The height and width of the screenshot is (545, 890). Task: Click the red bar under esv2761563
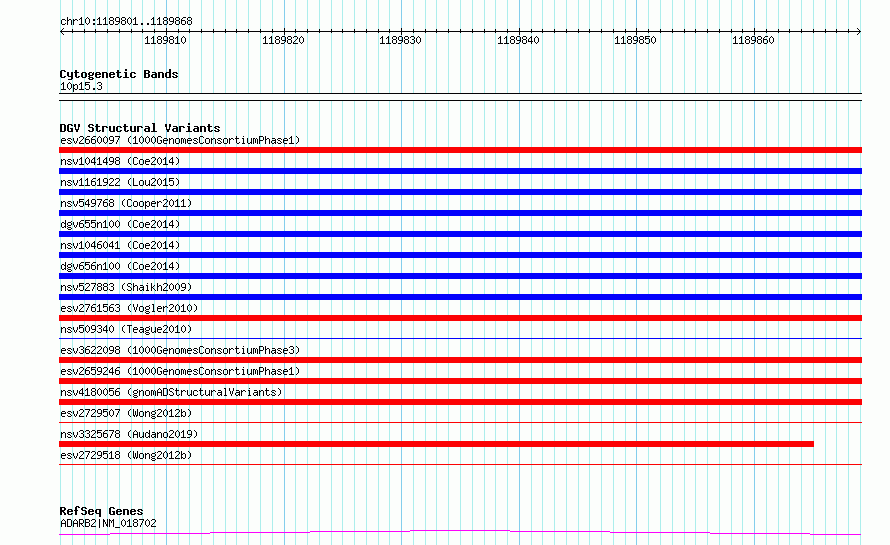[x=460, y=318]
